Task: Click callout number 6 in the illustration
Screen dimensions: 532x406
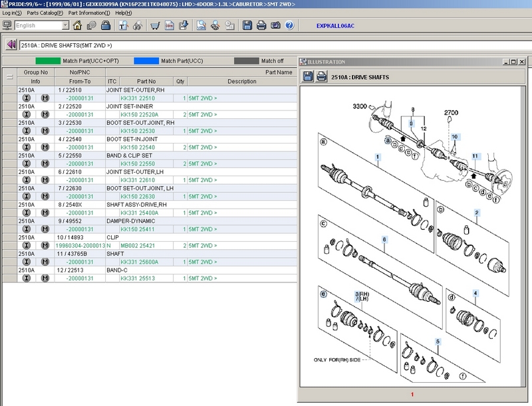Action: point(384,239)
